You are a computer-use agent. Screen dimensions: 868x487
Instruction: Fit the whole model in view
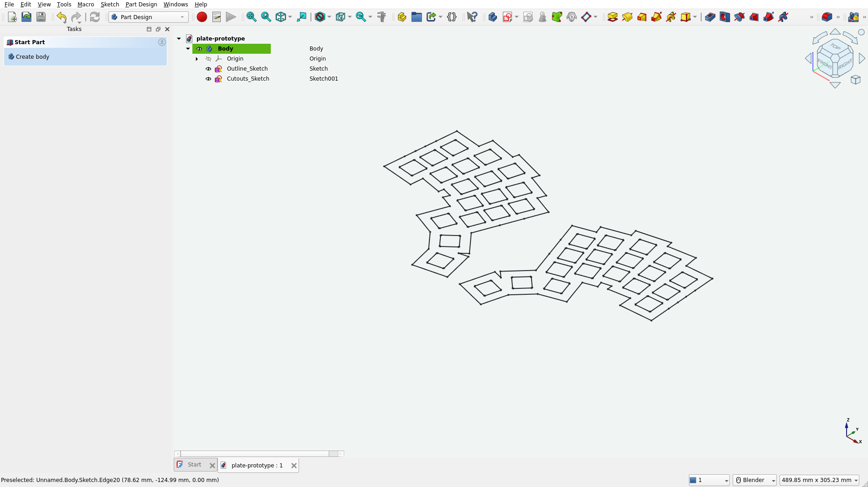point(251,17)
